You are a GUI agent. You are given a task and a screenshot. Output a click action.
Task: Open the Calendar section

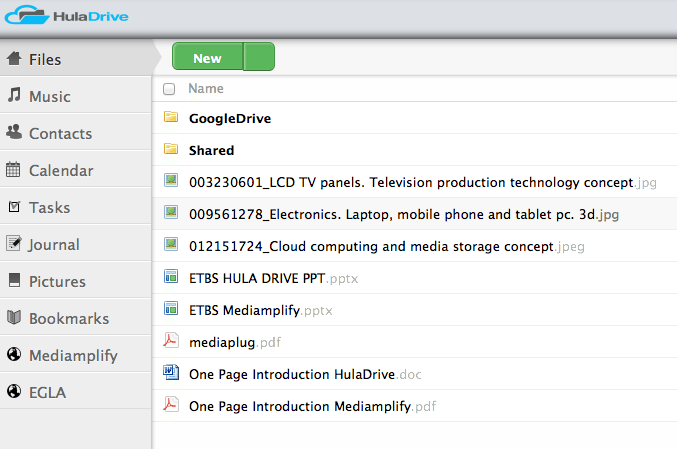point(60,170)
